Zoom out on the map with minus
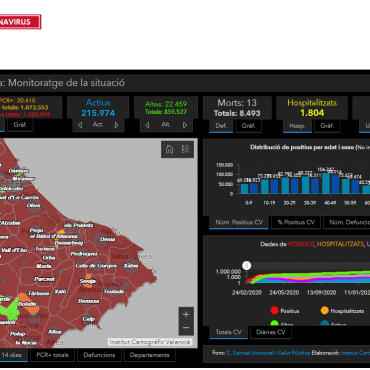The height and width of the screenshot is (370, 370). 186,328
